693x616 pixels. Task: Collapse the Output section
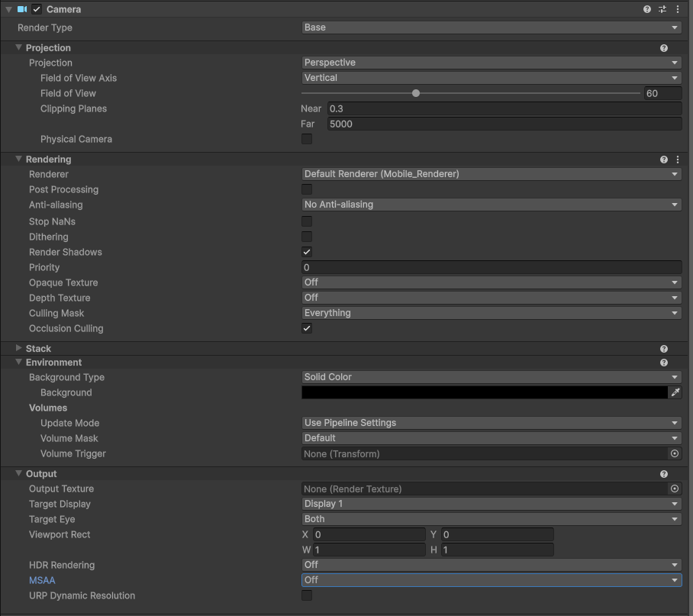click(18, 473)
